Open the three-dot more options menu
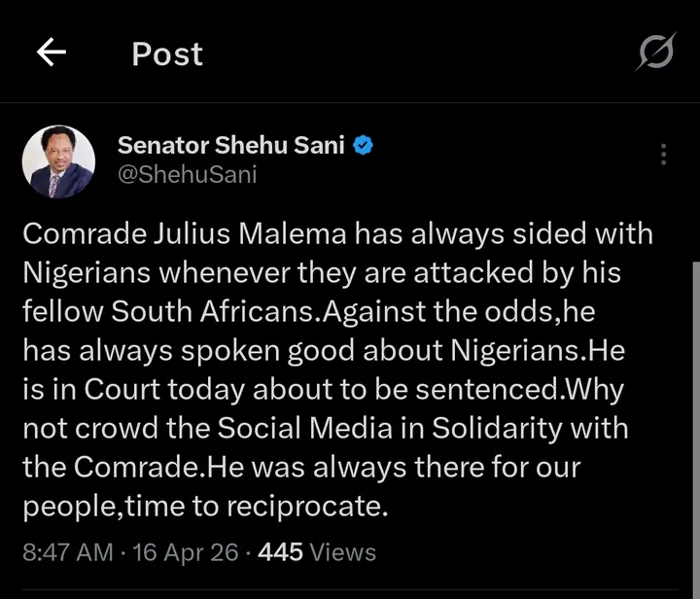 [663, 155]
